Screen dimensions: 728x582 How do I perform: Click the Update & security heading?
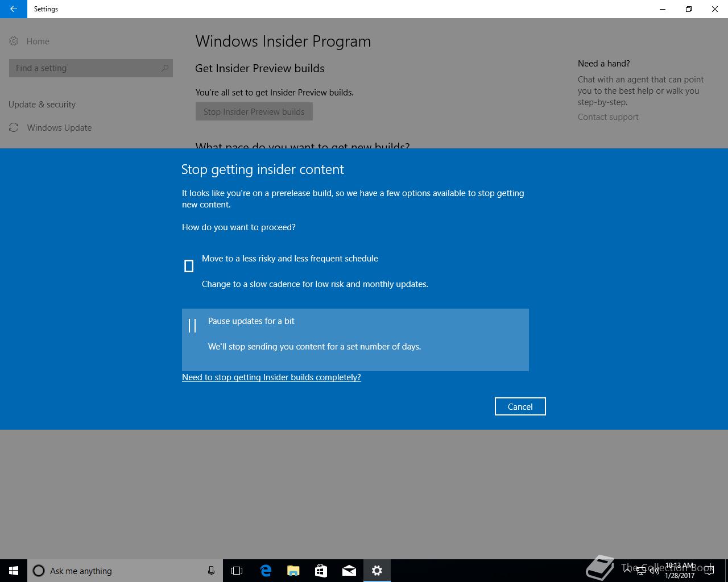[x=42, y=105]
